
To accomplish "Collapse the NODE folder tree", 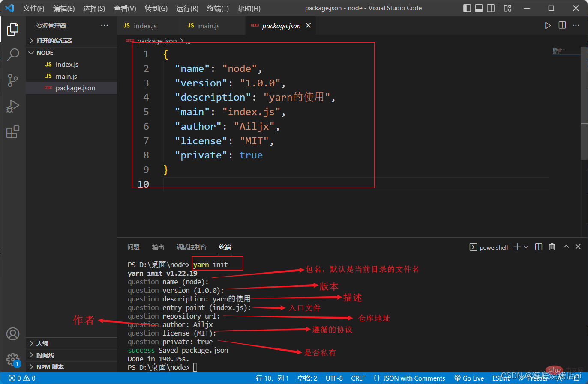I will (45, 53).
